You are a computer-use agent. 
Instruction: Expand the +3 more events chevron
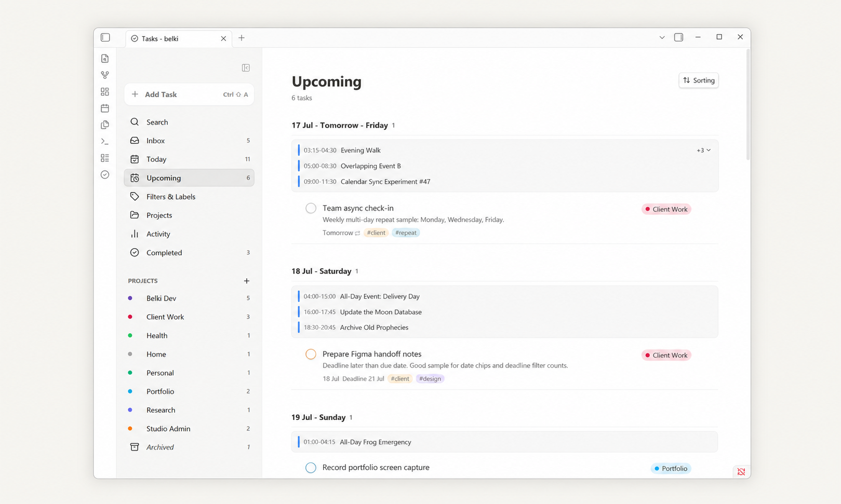point(704,151)
